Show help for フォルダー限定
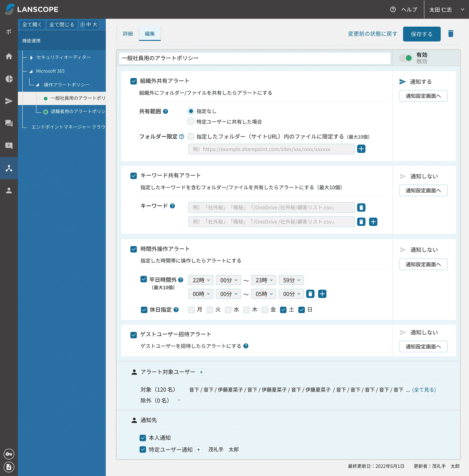The image size is (469, 476). tap(181, 136)
